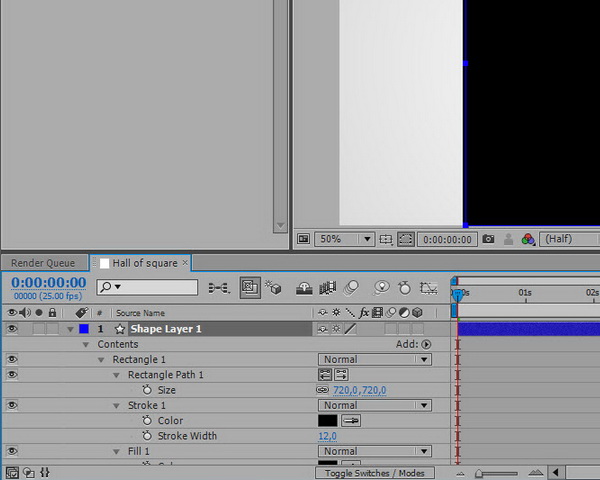Click the Always Preview This View icon
The height and width of the screenshot is (480, 600).
(x=303, y=239)
